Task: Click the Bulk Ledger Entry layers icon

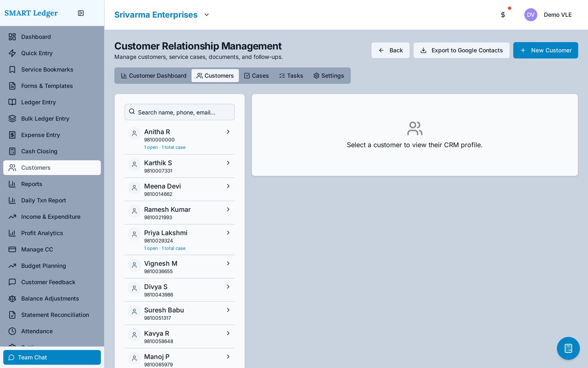Action: [12, 119]
